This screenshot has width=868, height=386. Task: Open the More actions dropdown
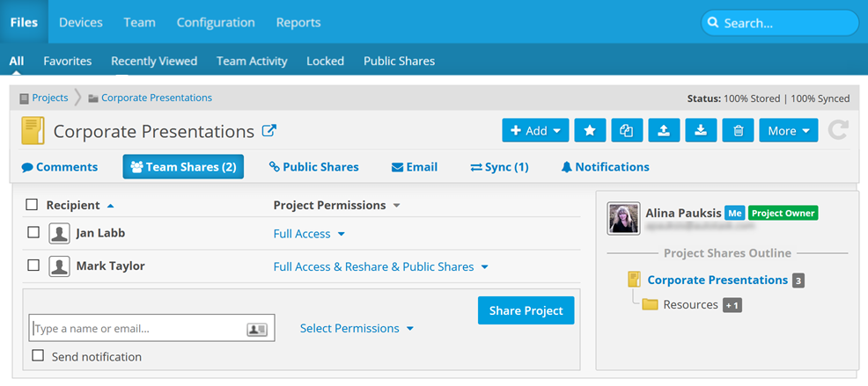pyautogui.click(x=788, y=131)
